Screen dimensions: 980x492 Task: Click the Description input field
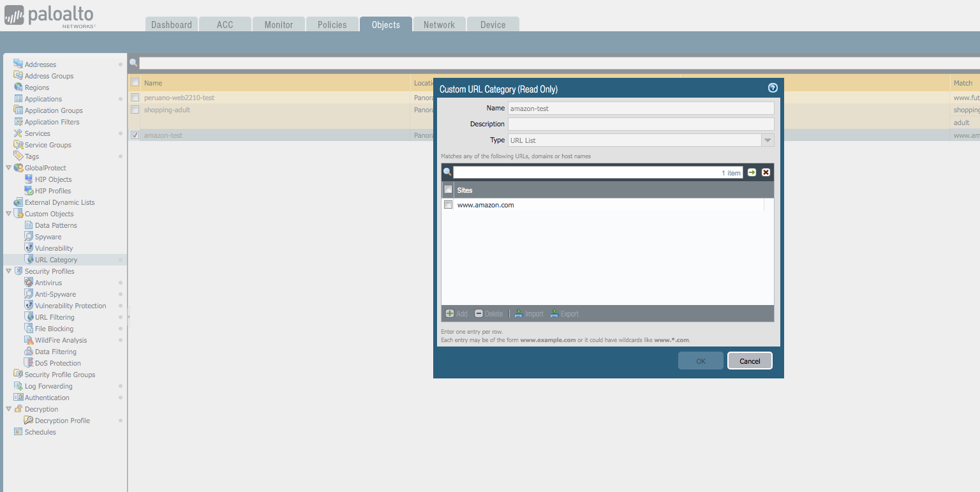(x=641, y=124)
